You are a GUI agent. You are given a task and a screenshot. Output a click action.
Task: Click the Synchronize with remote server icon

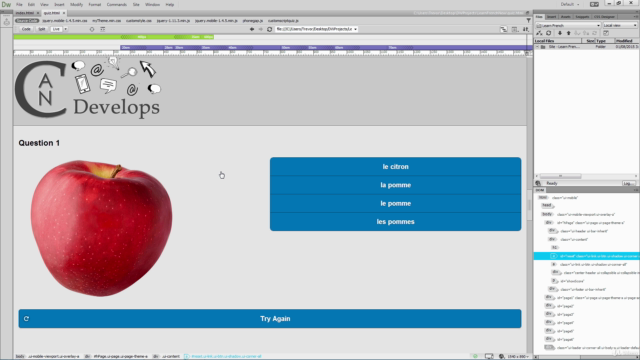click(x=595, y=33)
